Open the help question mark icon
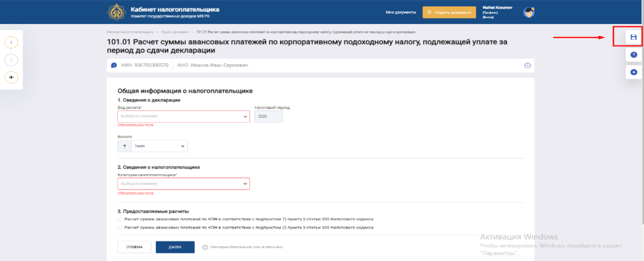 (x=633, y=55)
